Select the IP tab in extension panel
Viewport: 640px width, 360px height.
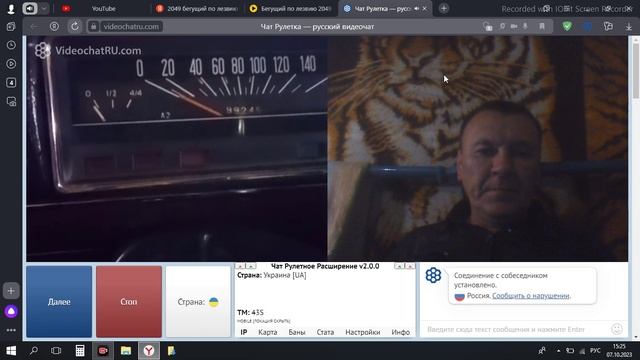[x=244, y=332]
